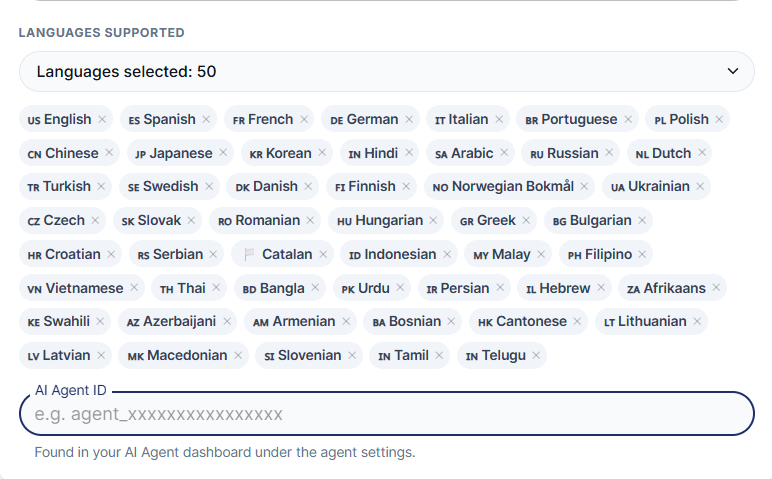Delete the Portuguese language tag

[x=628, y=119]
